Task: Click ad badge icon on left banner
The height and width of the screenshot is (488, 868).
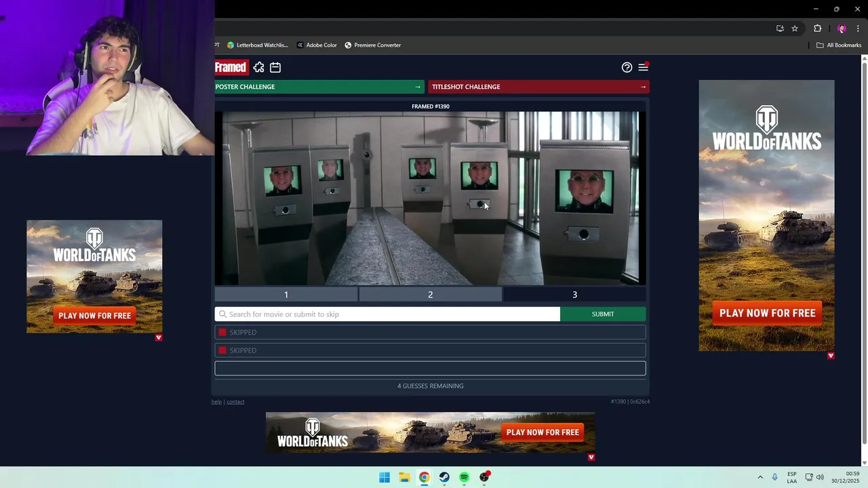Action: [159, 338]
